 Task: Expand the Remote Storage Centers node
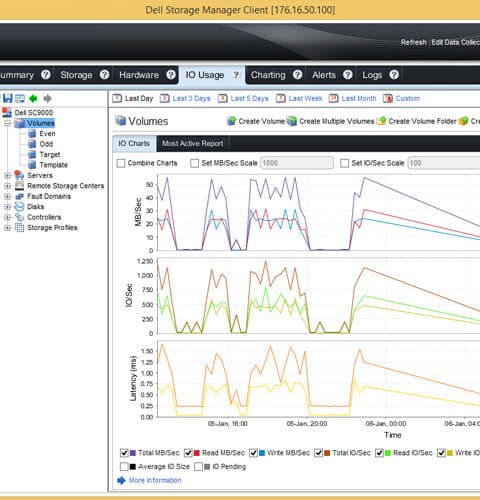(x=7, y=186)
